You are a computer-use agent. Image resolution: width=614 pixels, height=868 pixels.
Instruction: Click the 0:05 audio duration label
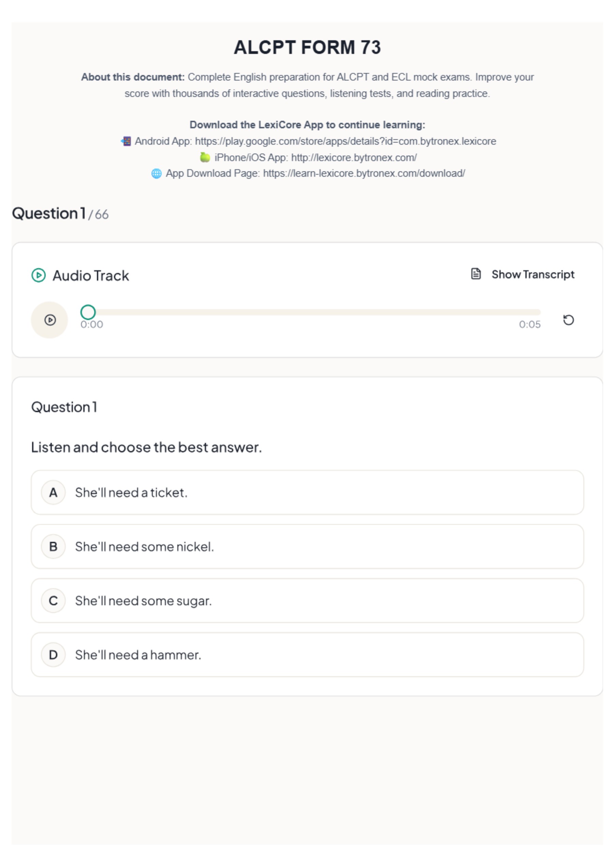(x=529, y=324)
